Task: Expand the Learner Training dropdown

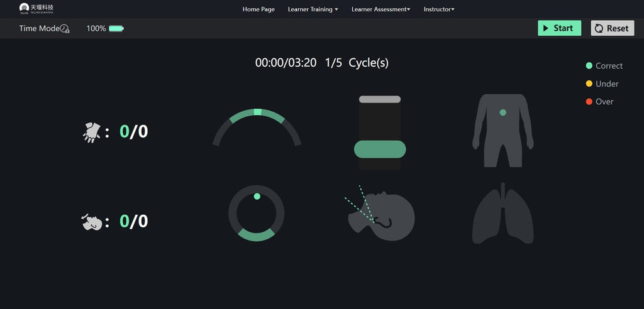Action: 313,9
